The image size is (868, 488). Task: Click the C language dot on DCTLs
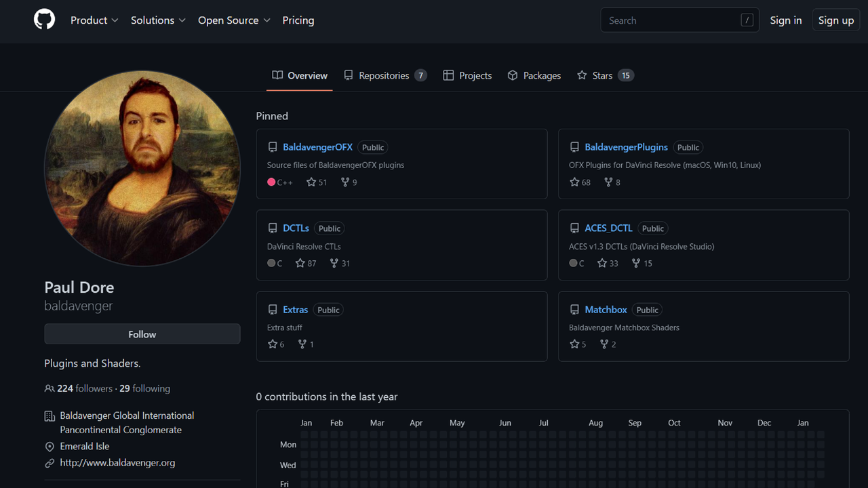(x=271, y=263)
